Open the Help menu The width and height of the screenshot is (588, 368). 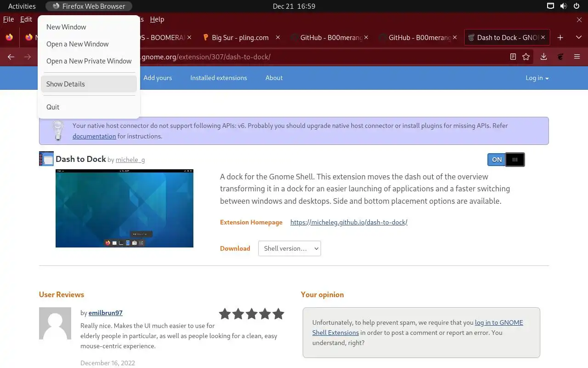[157, 19]
